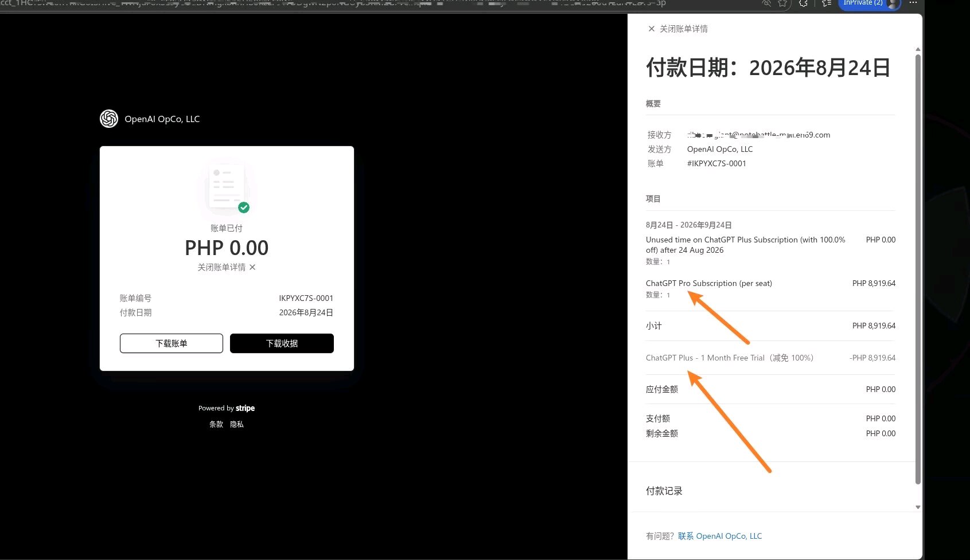
Task: Click the card's 付款日期 value 2026年8月24日
Action: [x=306, y=312]
